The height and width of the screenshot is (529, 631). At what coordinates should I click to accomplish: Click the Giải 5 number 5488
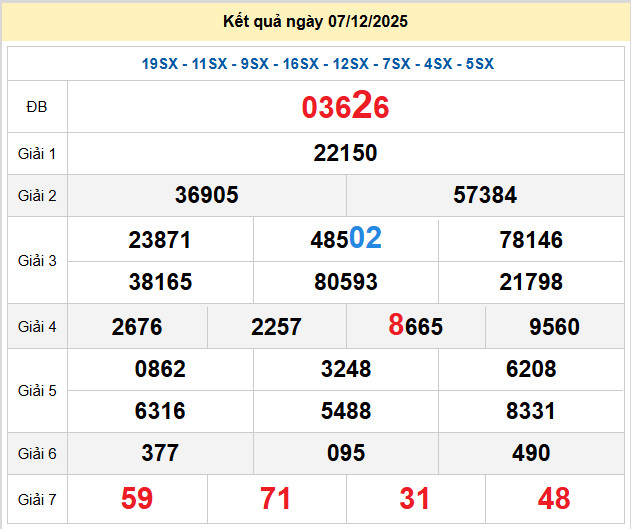346,411
